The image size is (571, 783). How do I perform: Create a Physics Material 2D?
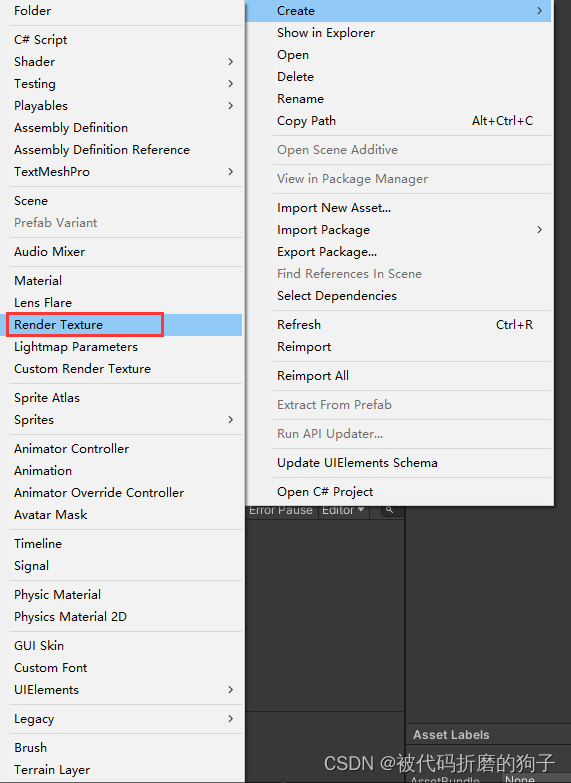coord(123,616)
